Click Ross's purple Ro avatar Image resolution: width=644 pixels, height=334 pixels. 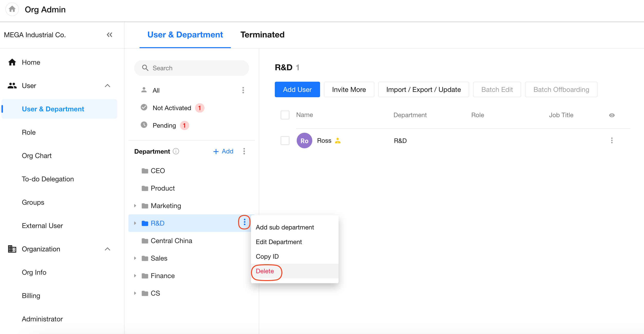pos(304,141)
